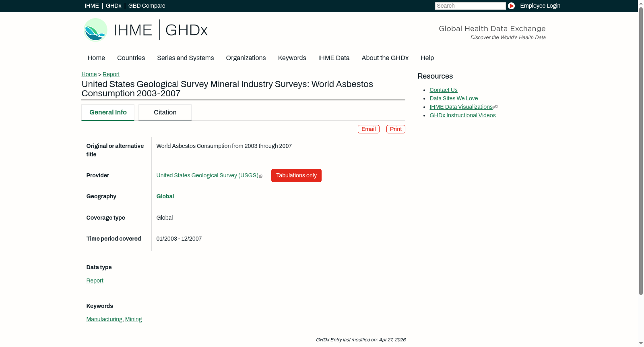The image size is (644, 347).
Task: Click the scrollbar down arrow
Action: coord(641,344)
